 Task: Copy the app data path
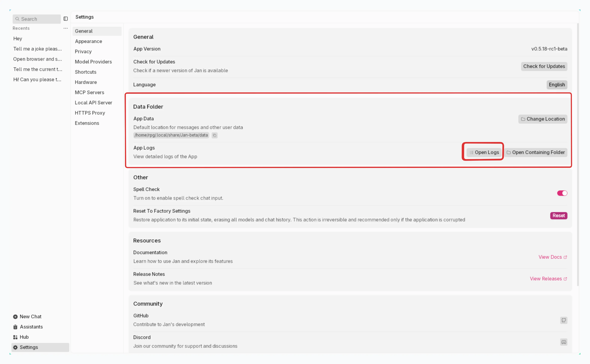point(214,135)
